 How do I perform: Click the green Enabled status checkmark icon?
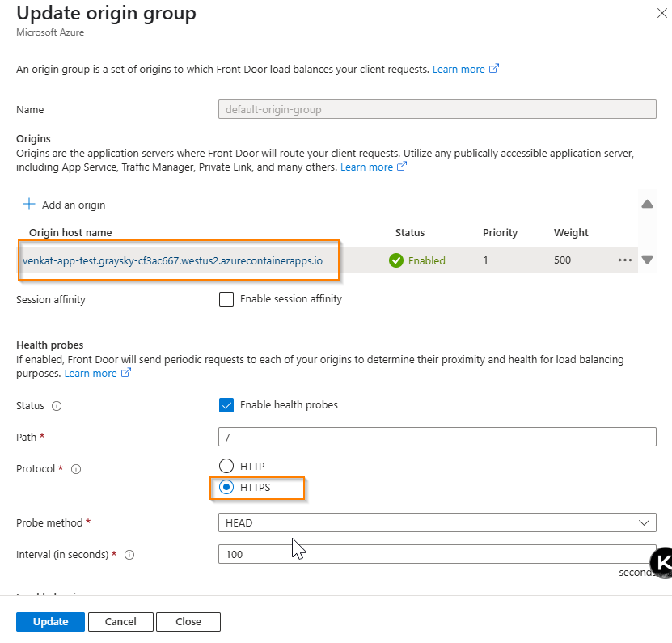coord(396,260)
